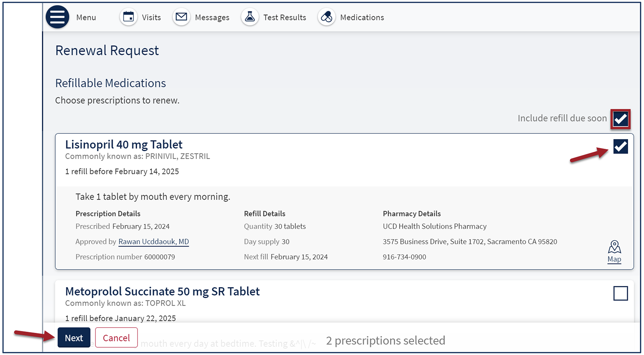Toggle the Include refill due soon checkbox
The height and width of the screenshot is (355, 644).
tap(620, 119)
